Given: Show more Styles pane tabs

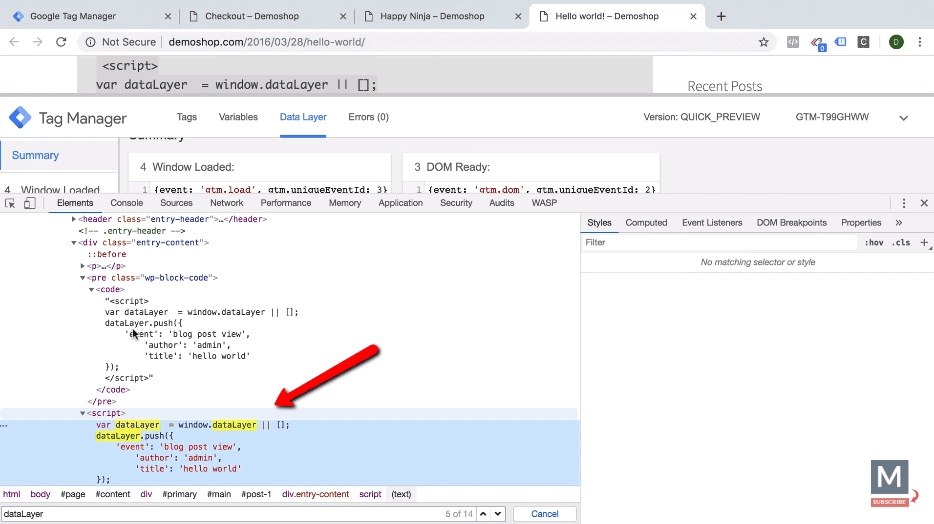Looking at the screenshot, I should [x=899, y=223].
